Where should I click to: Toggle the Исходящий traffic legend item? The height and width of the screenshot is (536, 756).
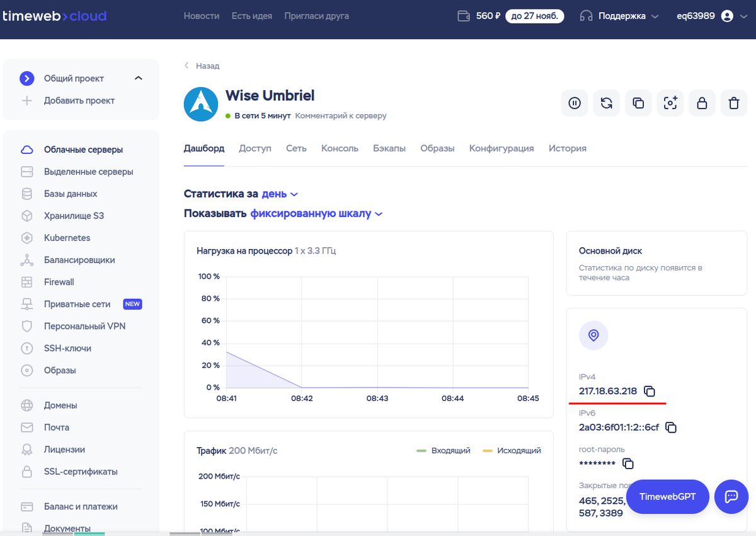click(x=512, y=450)
